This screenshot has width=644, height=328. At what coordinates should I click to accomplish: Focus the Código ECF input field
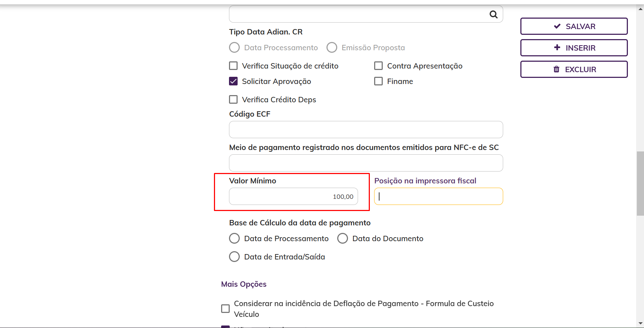pos(366,130)
